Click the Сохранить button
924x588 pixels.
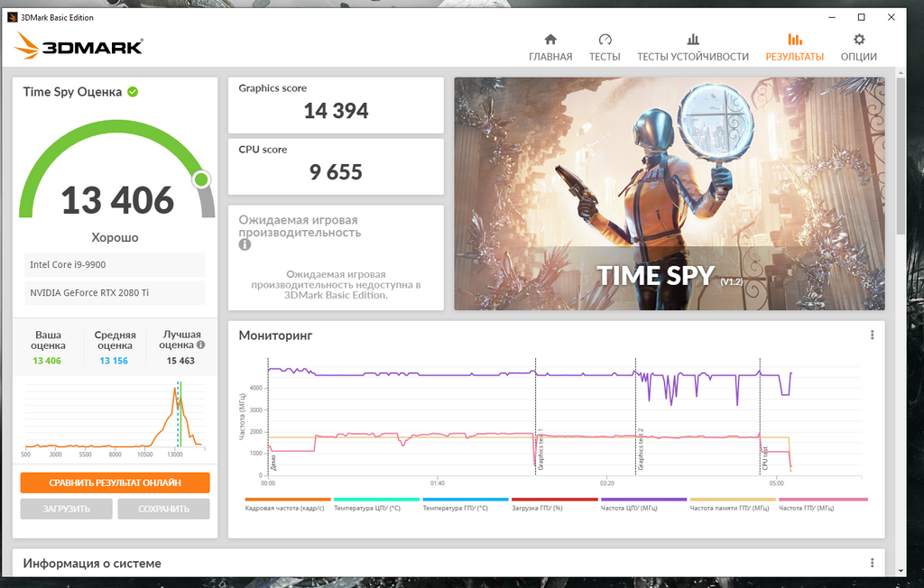pos(164,509)
